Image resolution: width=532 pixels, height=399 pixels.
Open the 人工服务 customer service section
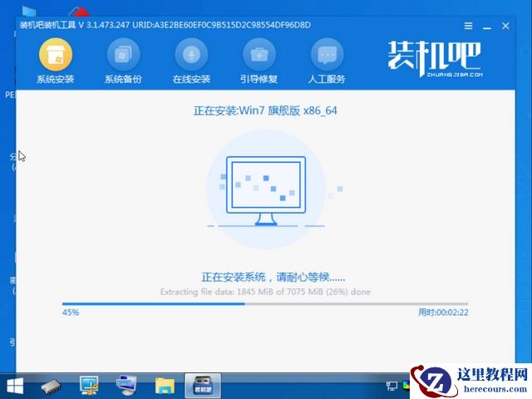(327, 61)
